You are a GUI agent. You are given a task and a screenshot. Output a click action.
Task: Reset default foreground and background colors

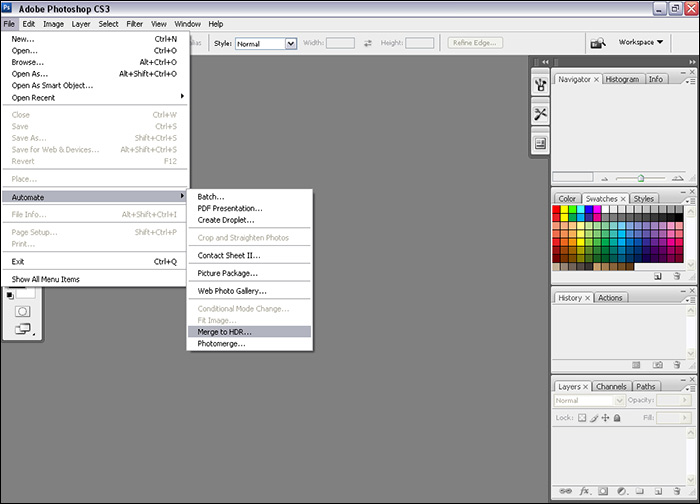point(10,295)
